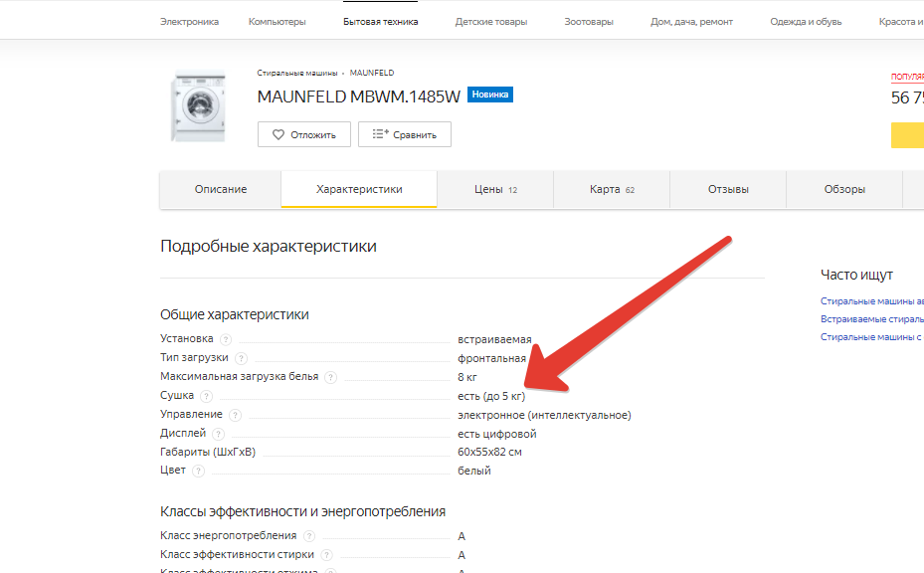Open help icon next to Дисплей
The height and width of the screenshot is (573, 924).
point(218,434)
